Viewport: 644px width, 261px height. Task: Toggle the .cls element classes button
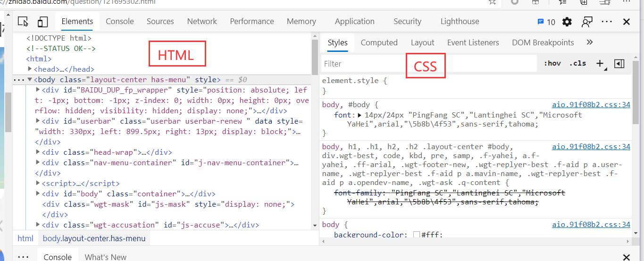click(577, 63)
